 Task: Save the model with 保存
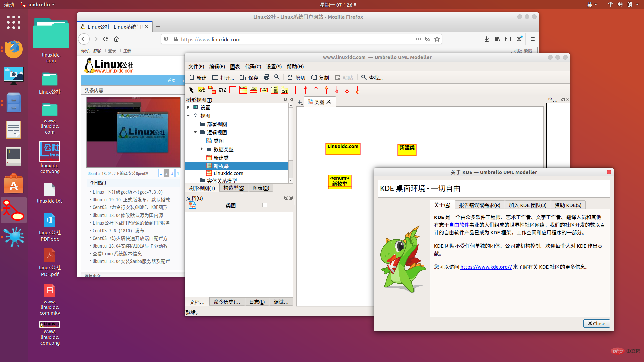249,78
